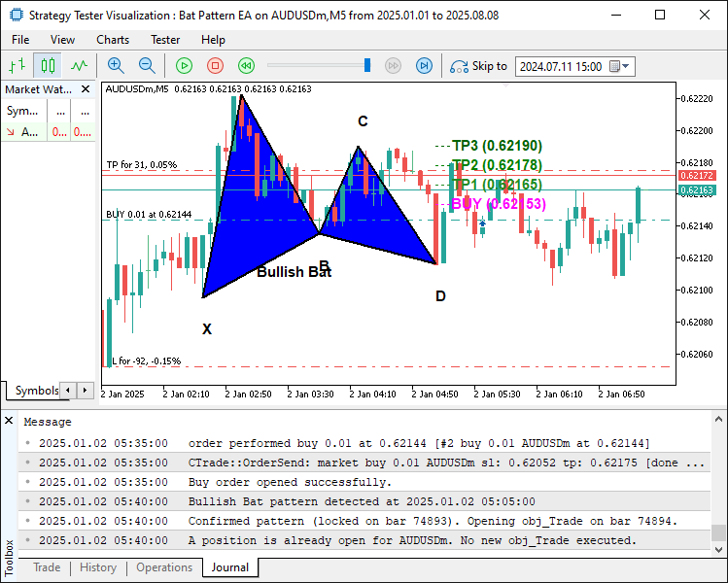
Task: Switch to the Trade tab
Action: coord(47,567)
